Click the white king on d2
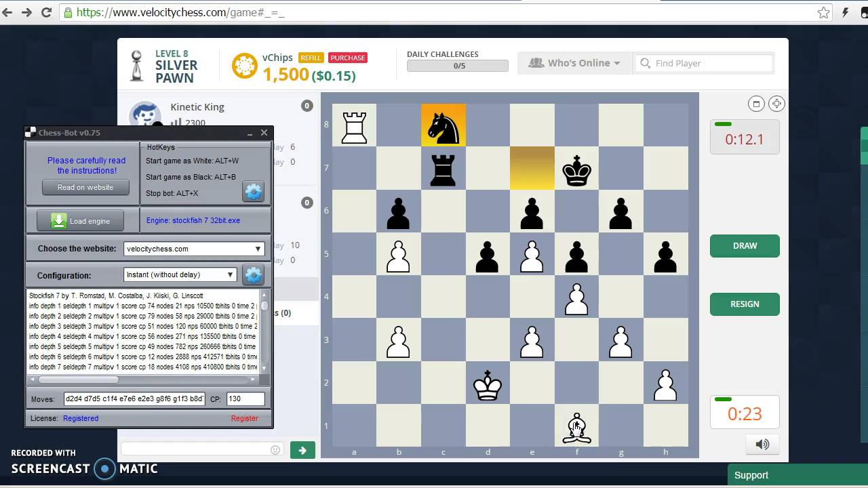This screenshot has height=488, width=868. (488, 385)
